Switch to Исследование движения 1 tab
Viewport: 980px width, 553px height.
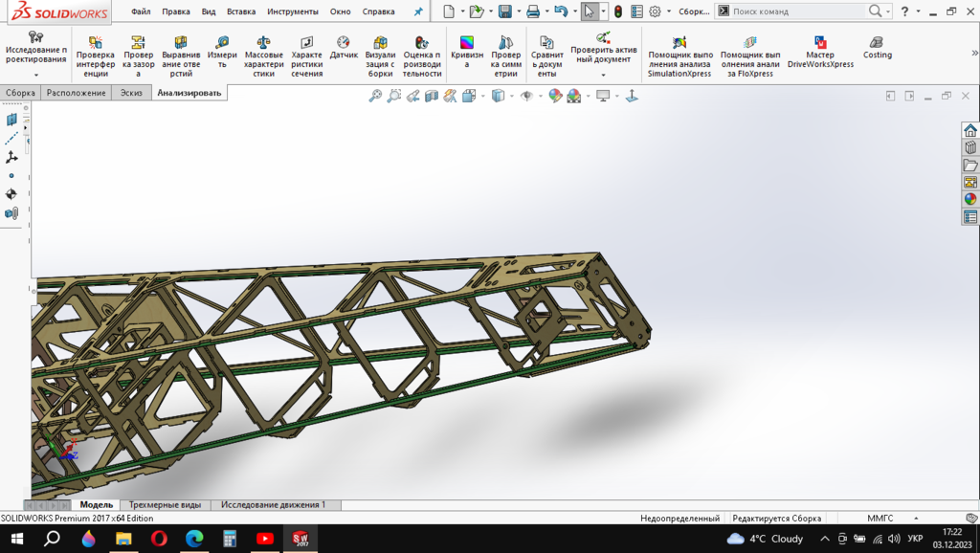pos(273,504)
